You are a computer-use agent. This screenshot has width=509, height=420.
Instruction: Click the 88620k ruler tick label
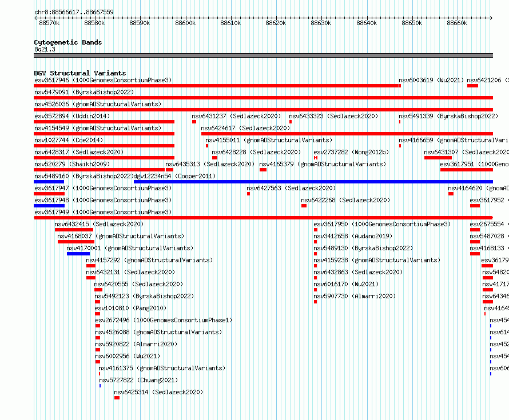point(276,23)
